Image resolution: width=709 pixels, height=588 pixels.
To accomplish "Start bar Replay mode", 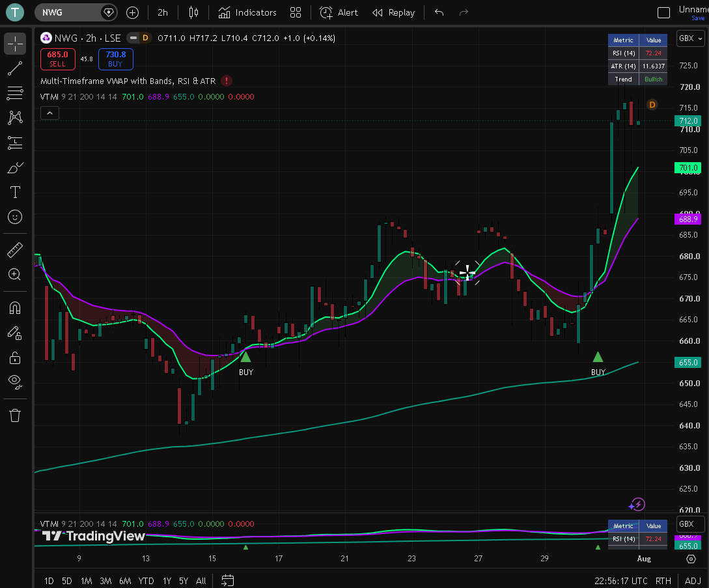I will [x=393, y=12].
